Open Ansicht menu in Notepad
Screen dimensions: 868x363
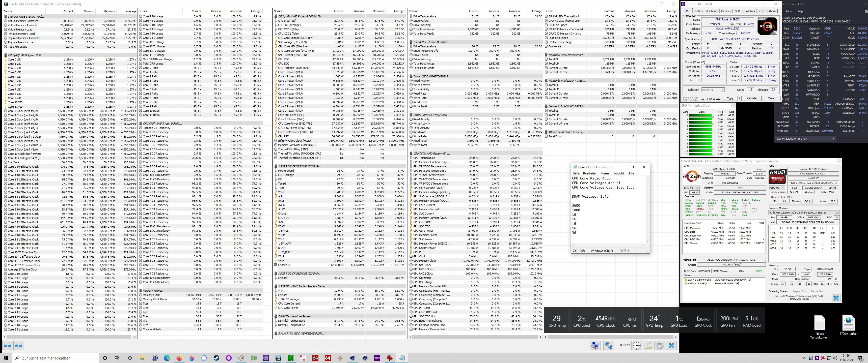(619, 173)
